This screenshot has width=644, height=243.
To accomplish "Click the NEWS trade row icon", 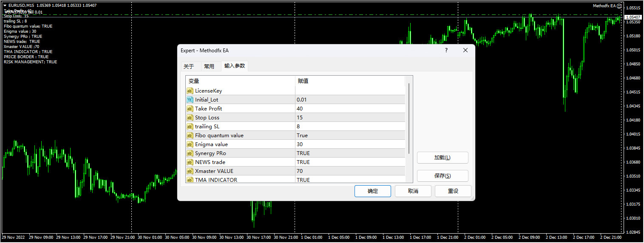I will coord(190,162).
